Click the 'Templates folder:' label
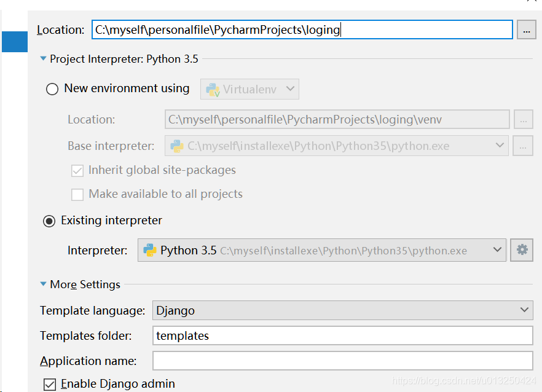Viewport: 542px width, 392px height. [x=86, y=335]
